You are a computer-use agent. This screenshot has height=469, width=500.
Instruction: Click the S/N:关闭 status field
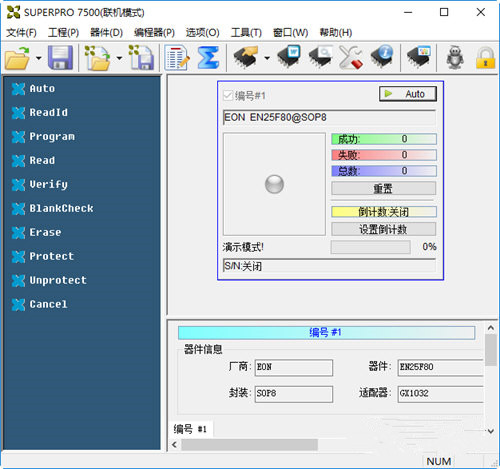[329, 266]
